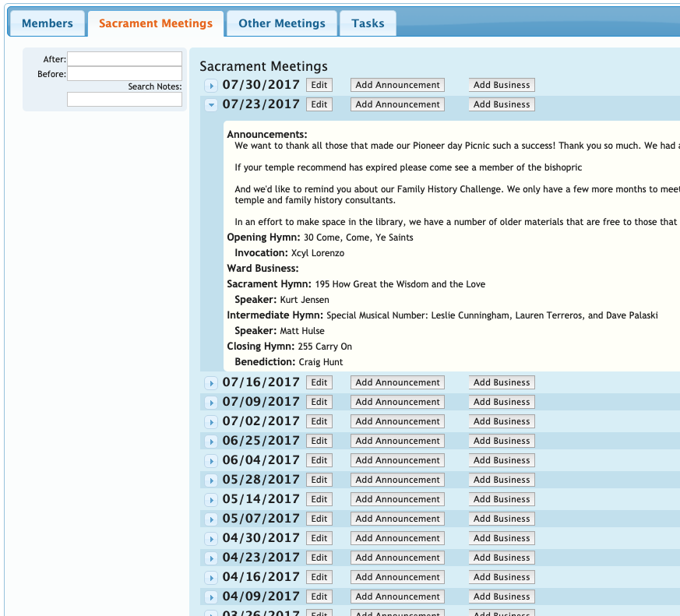Edit the 05/28/2017 meeting

coord(319,480)
